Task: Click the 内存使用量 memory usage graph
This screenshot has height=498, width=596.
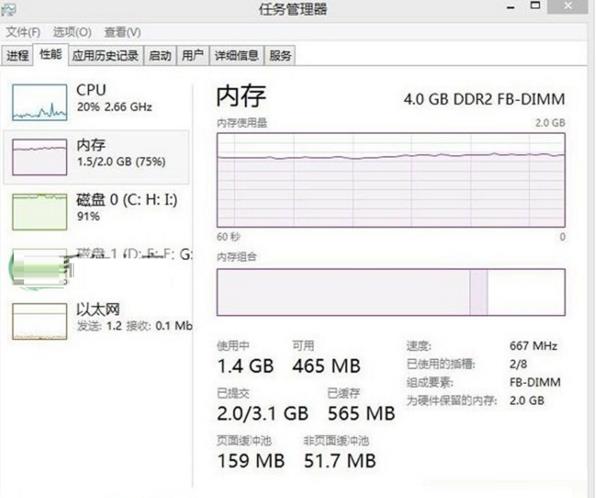Action: point(391,180)
